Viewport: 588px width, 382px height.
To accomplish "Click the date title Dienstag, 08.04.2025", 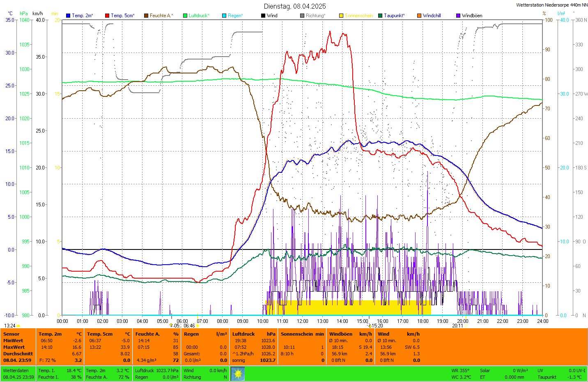I will 295,6.
